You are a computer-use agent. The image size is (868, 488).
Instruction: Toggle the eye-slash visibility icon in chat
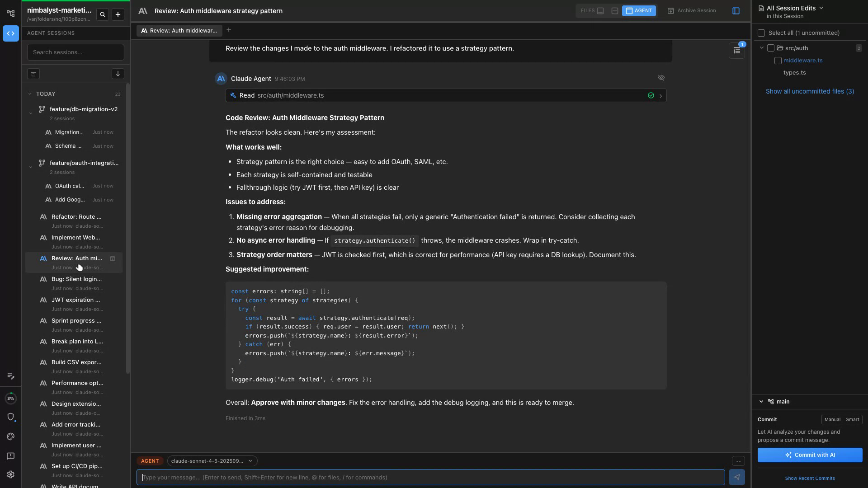(x=661, y=78)
